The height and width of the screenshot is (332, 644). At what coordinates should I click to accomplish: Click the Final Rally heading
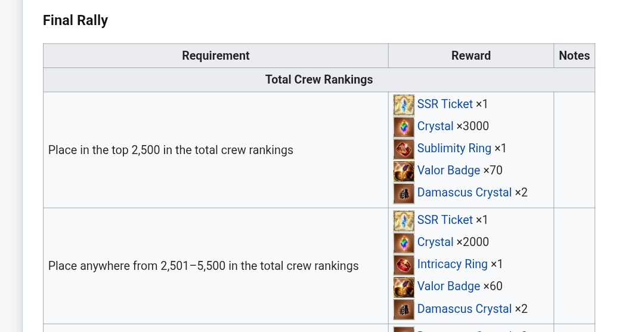click(x=76, y=20)
